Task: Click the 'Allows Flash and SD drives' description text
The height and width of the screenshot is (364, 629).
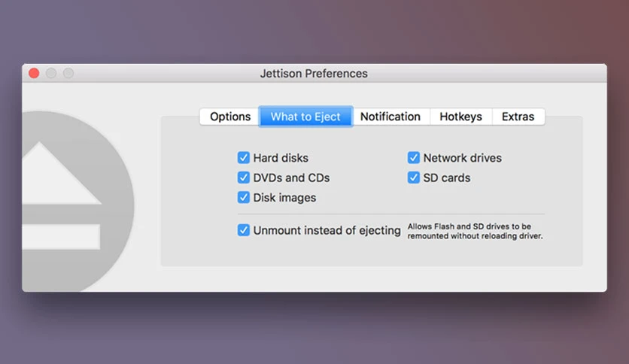Action: coord(475,232)
